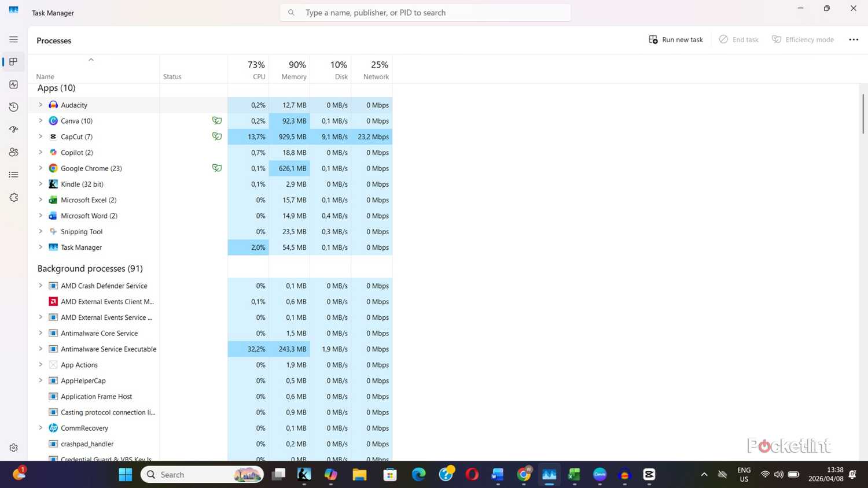Screen dimensions: 868x488
Task: Open the navigation menu with the hamburger icon
Action: point(13,39)
